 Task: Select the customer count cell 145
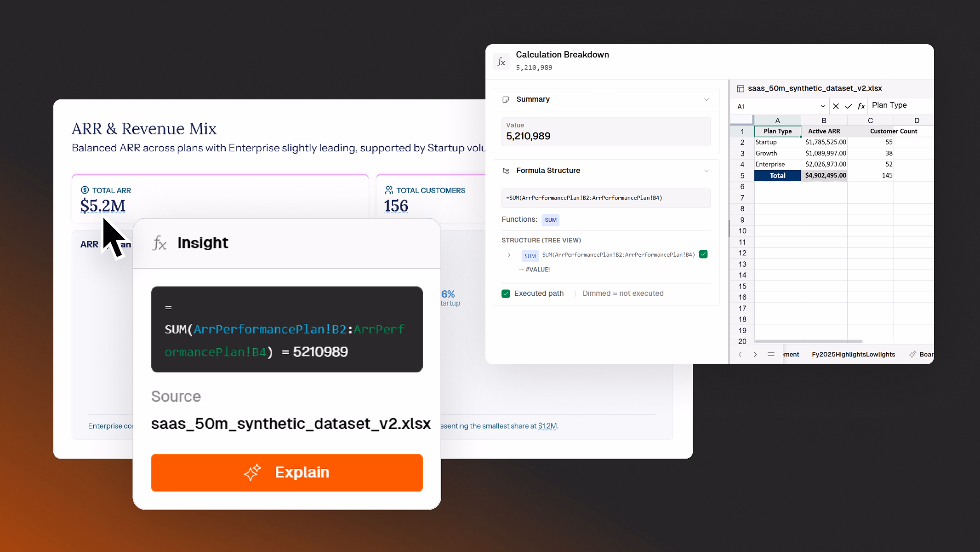pos(870,176)
